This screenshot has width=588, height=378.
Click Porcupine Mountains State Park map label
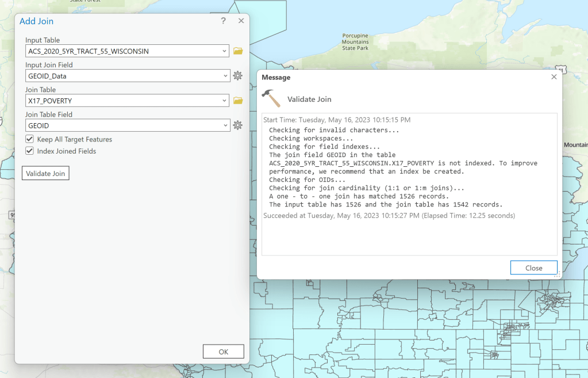355,41
